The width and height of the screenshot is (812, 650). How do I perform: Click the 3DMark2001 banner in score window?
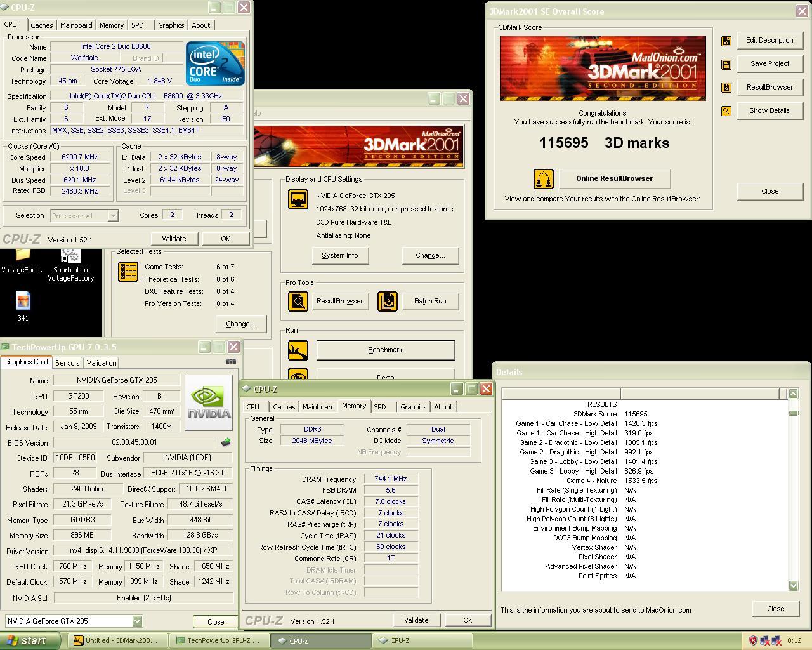603,68
